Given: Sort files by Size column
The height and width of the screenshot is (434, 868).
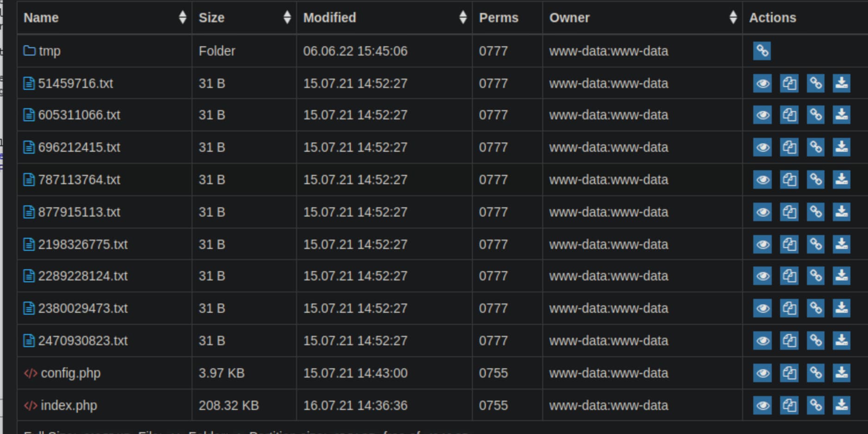Looking at the screenshot, I should click(287, 18).
